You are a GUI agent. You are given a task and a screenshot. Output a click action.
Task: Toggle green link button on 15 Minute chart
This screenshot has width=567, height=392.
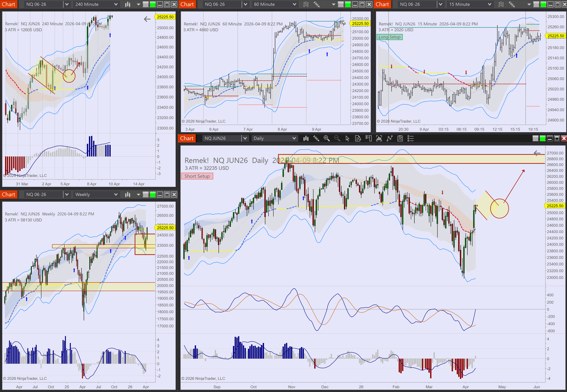coord(543,4)
